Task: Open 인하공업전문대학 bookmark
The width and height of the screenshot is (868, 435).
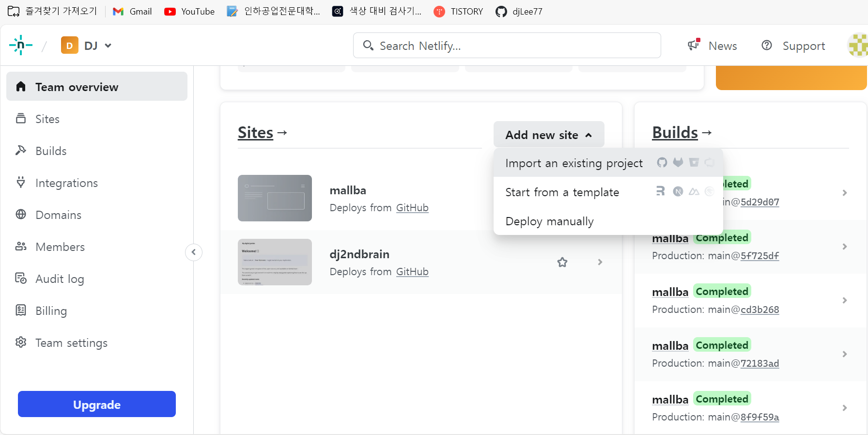Action: (x=274, y=11)
